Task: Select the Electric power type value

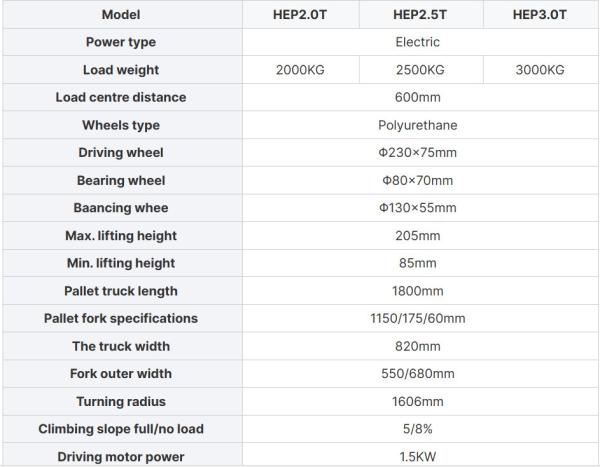Action: pos(417,42)
